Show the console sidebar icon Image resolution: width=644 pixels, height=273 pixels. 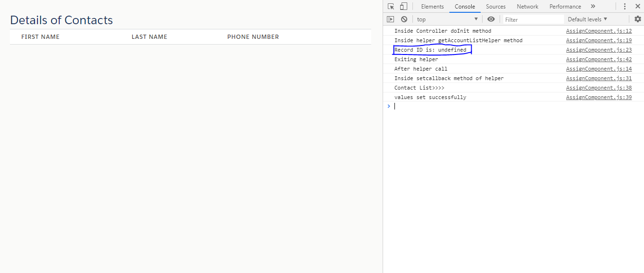click(x=390, y=19)
